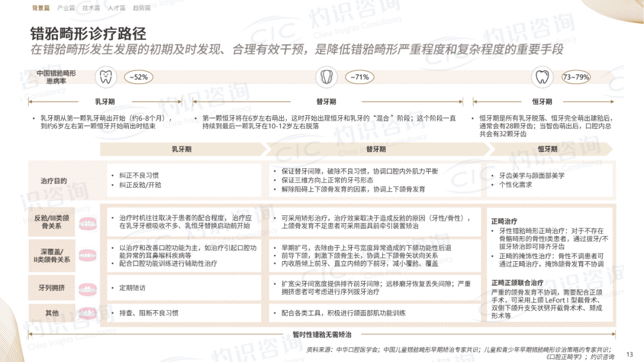Click the text 纠正反𬌗/开𬌗
The image size is (644, 362).
coord(140,185)
